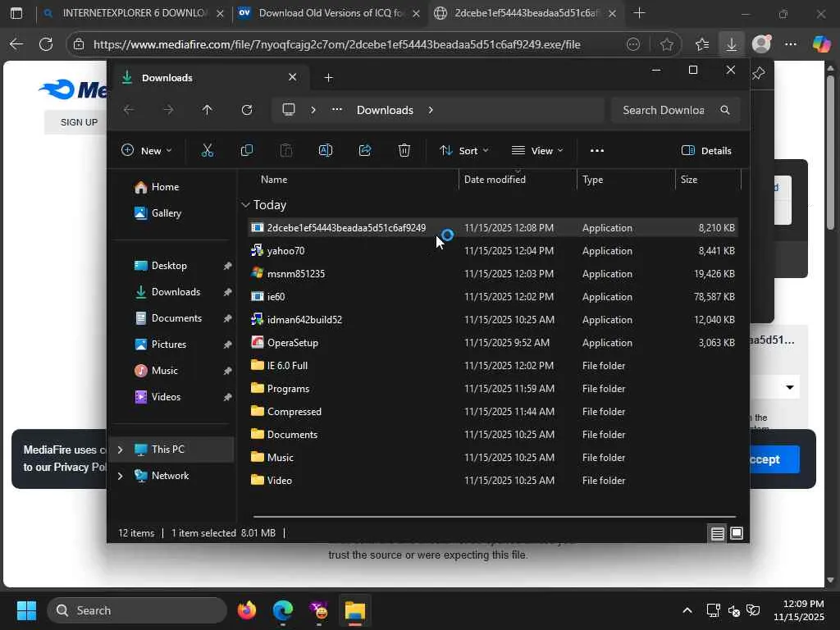
Task: Switch to details list view in status bar
Action: pyautogui.click(x=717, y=533)
